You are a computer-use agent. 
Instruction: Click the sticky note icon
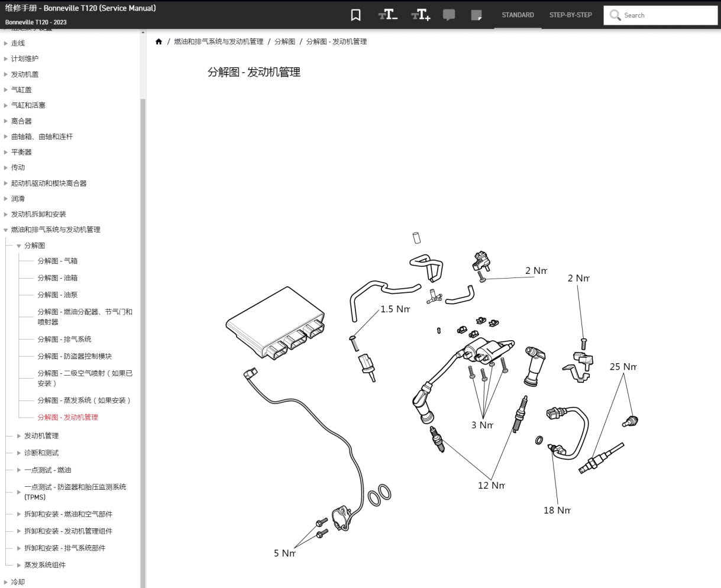476,15
